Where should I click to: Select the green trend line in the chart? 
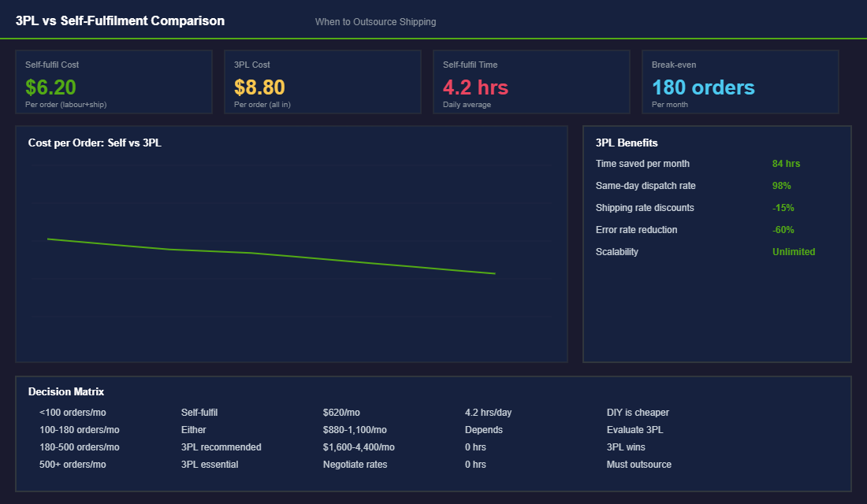272,255
